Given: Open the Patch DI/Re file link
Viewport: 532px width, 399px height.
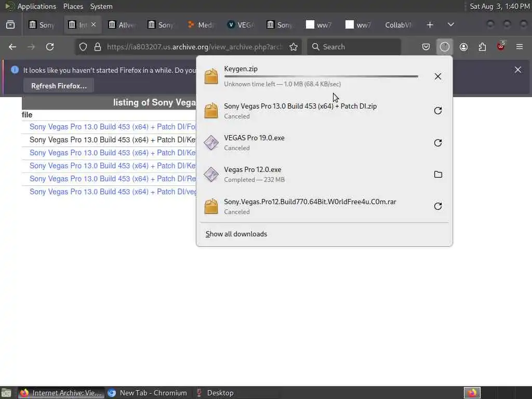Looking at the screenshot, I should [x=113, y=179].
